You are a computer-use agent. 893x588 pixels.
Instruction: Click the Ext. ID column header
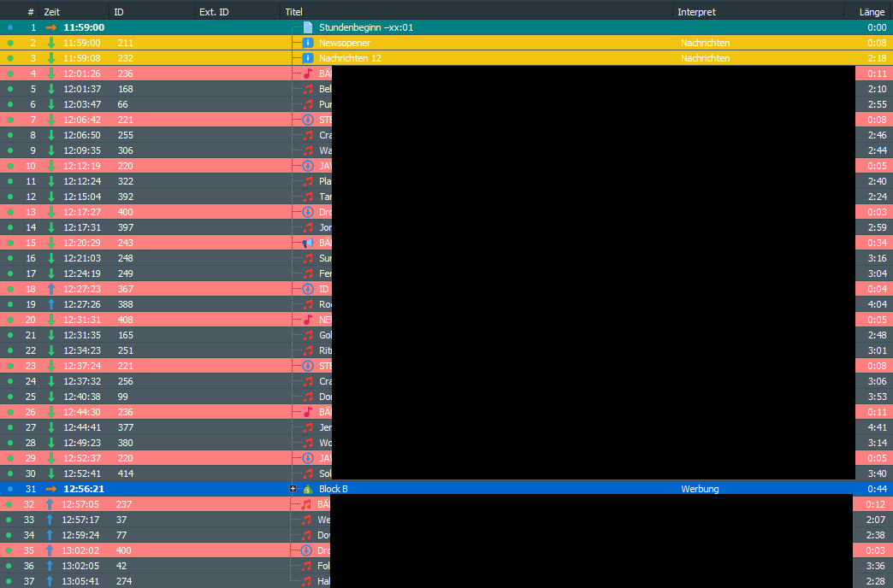pos(214,12)
